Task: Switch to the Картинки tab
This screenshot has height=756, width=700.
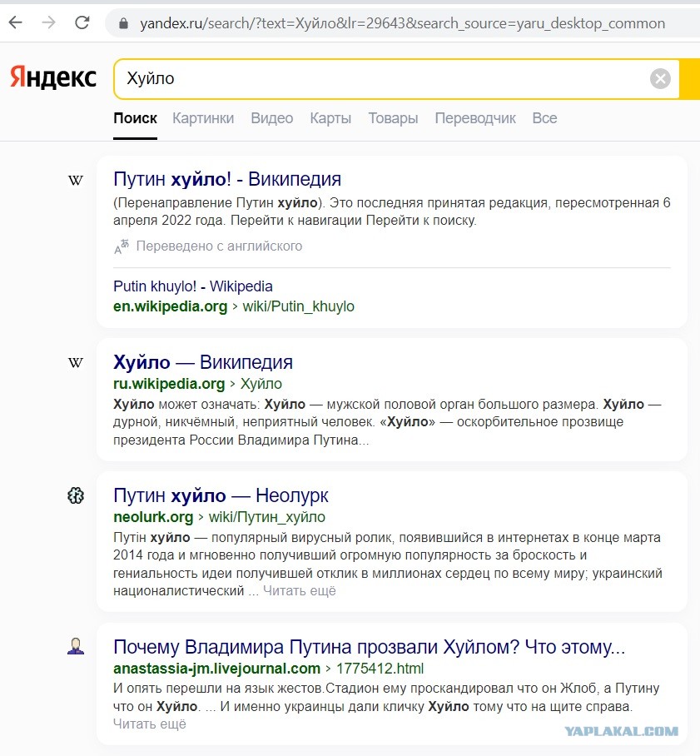Action: click(203, 118)
